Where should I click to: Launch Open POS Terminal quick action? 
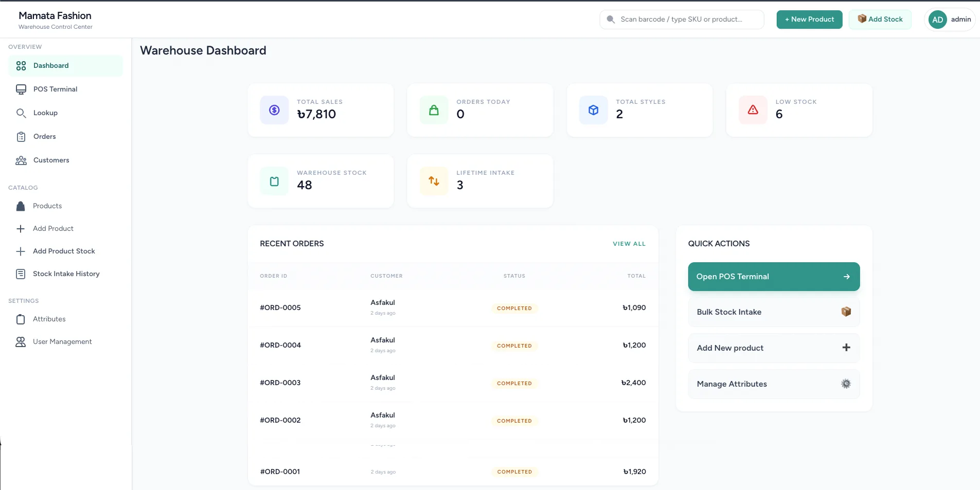773,277
